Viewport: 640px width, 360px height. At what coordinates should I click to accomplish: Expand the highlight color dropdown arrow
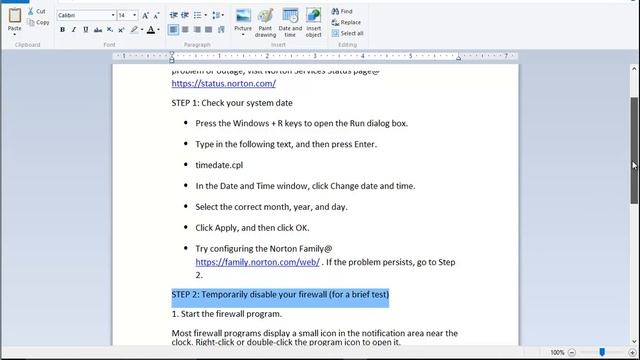click(x=142, y=30)
